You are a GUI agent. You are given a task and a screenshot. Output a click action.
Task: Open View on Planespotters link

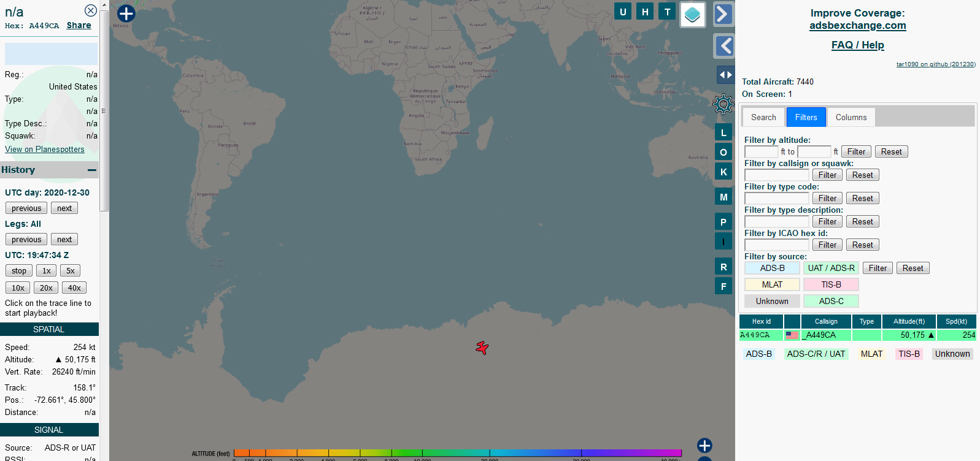click(x=45, y=150)
